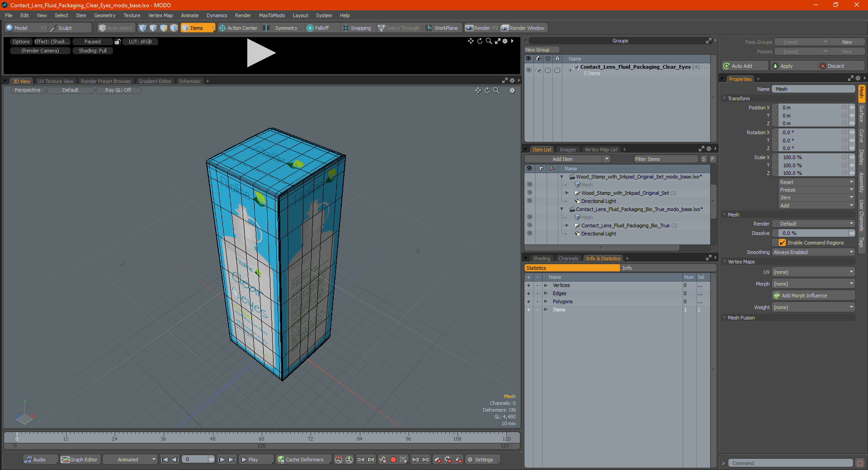Image resolution: width=868 pixels, height=470 pixels.
Task: Click the zoom icon in render preview panel
Action: tap(489, 41)
